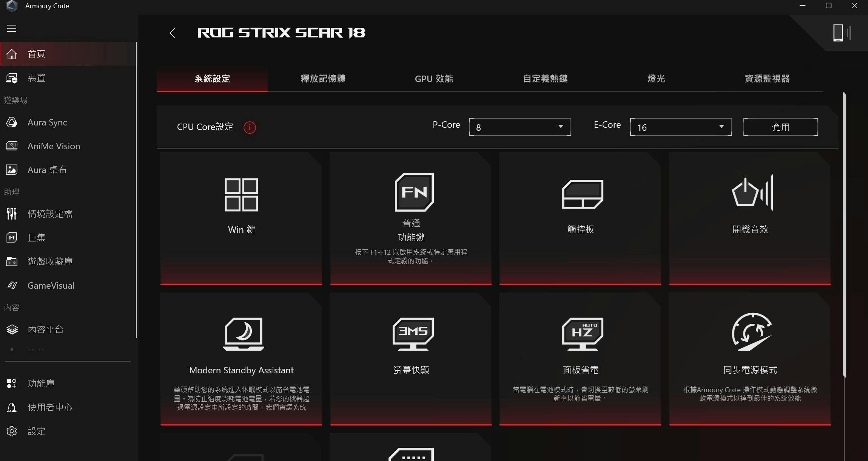
Task: Toggle the Win 鍵 tile
Action: [x=241, y=218]
